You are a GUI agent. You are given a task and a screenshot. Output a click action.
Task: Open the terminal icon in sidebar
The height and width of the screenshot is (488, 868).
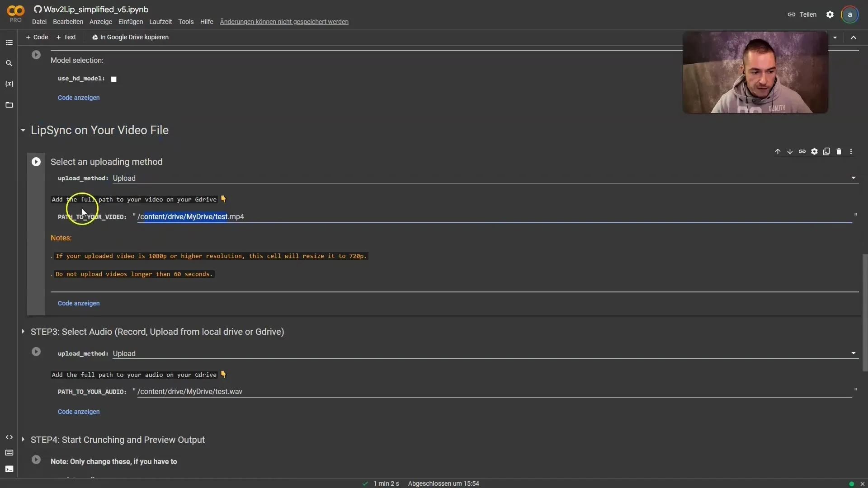point(9,469)
